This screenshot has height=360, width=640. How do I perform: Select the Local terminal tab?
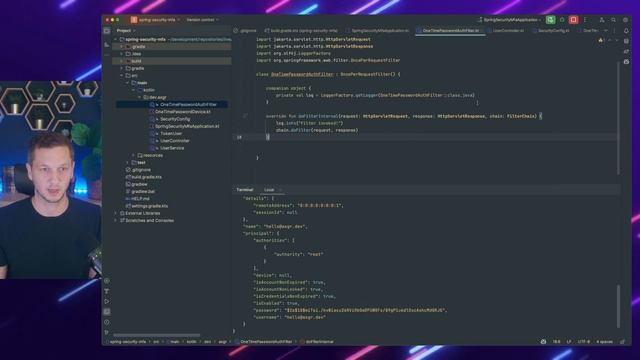pyautogui.click(x=269, y=190)
